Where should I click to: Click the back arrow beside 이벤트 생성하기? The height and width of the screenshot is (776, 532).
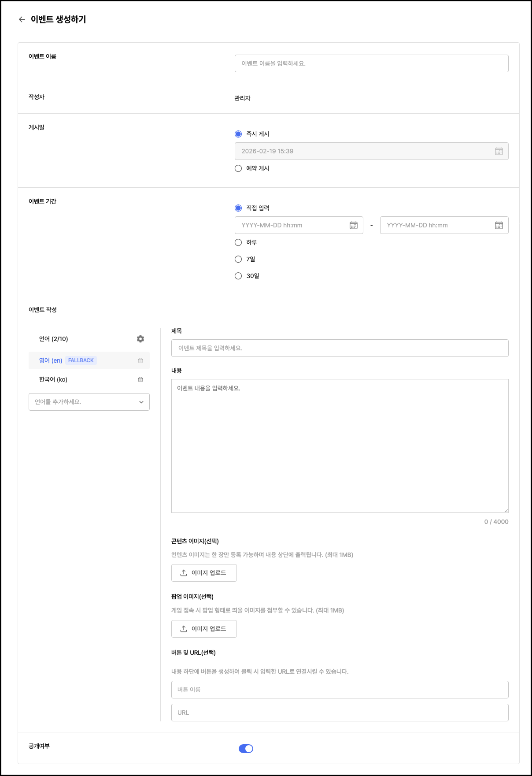point(22,19)
